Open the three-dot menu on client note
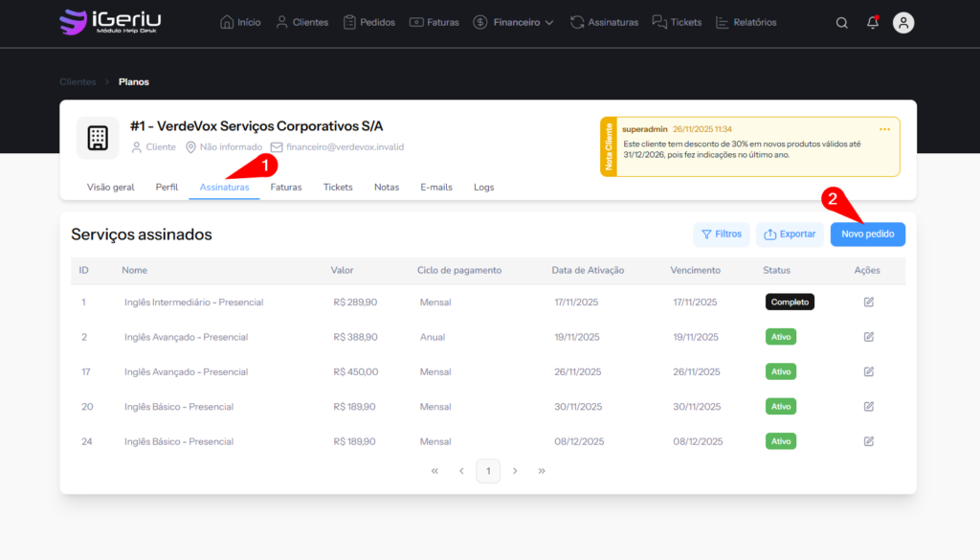980x560 pixels. pos(884,129)
